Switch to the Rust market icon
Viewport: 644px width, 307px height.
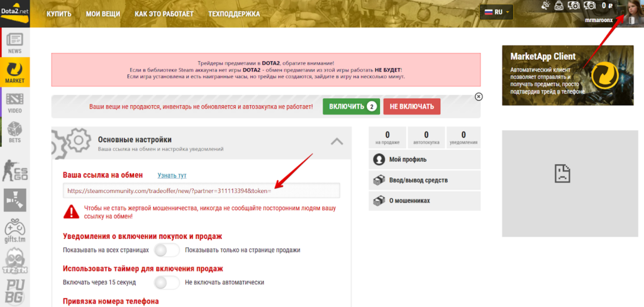tap(15, 200)
